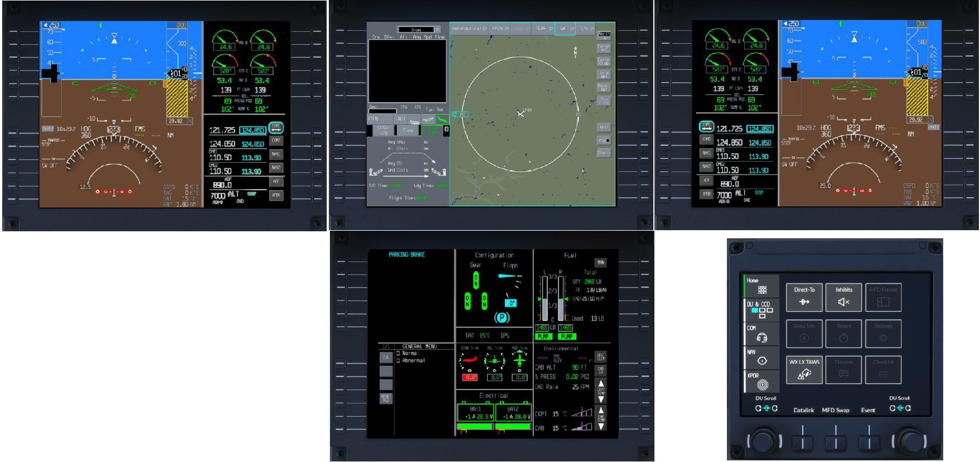The width and height of the screenshot is (980, 462).
Task: Switch to the FPLN tab
Action: (373, 119)
